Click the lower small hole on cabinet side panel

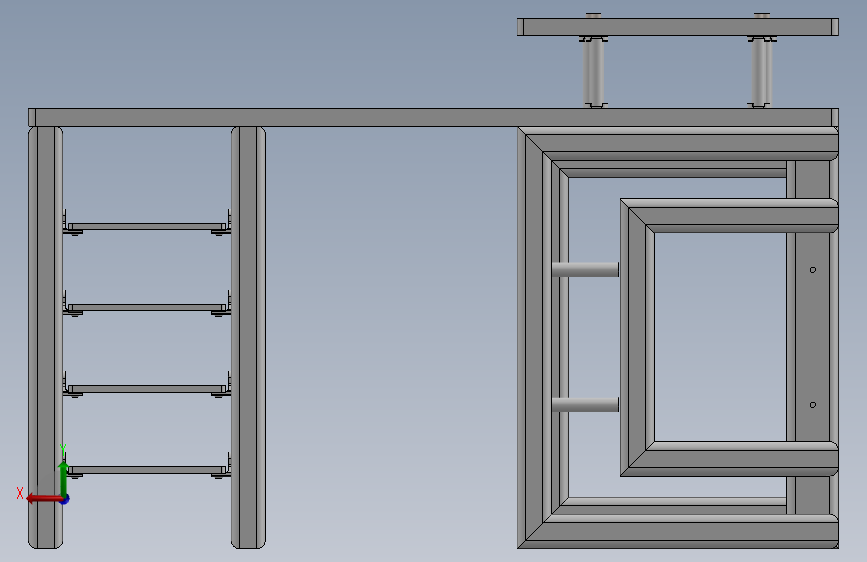(813, 405)
